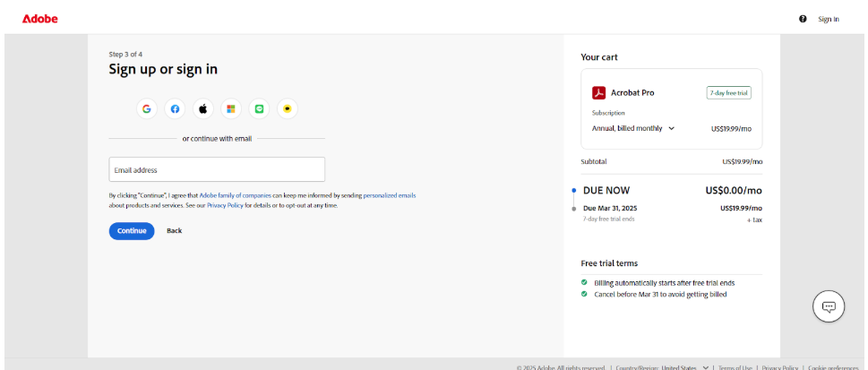Click the Free trial terms heading
This screenshot has height=370, width=868.
coord(609,263)
